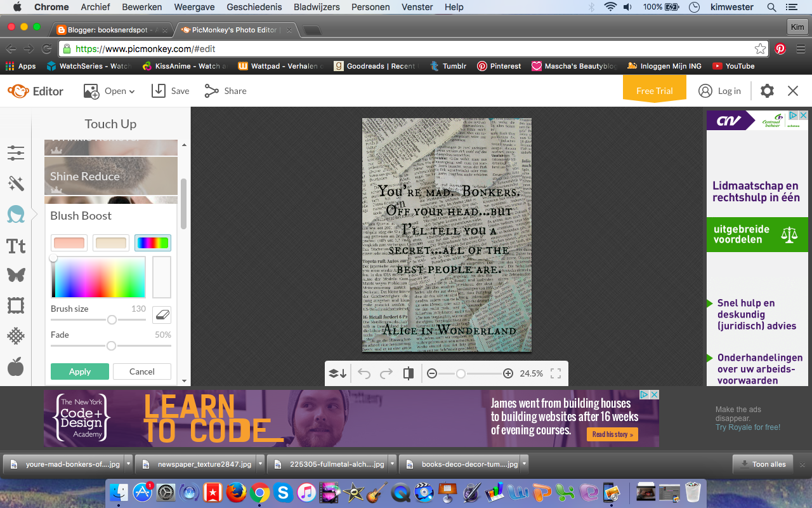Click the Spotlight search icon in menu bar
Viewport: 812px width, 508px height.
pos(771,7)
